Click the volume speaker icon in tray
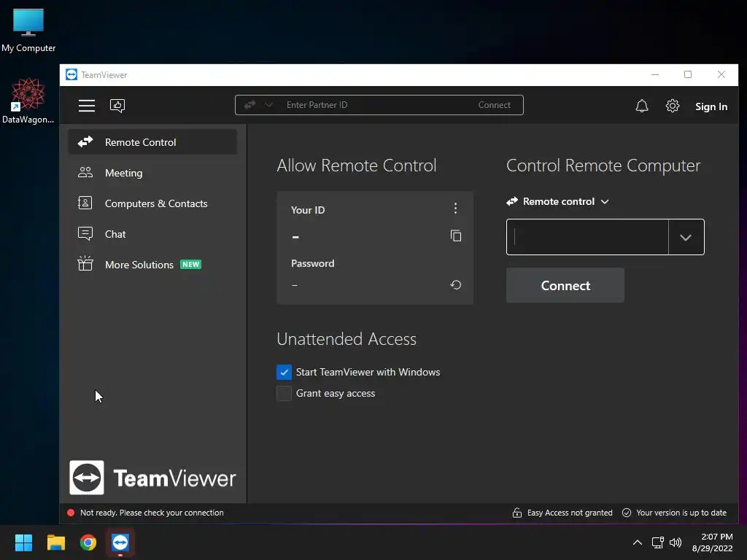The width and height of the screenshot is (747, 560). click(x=676, y=542)
